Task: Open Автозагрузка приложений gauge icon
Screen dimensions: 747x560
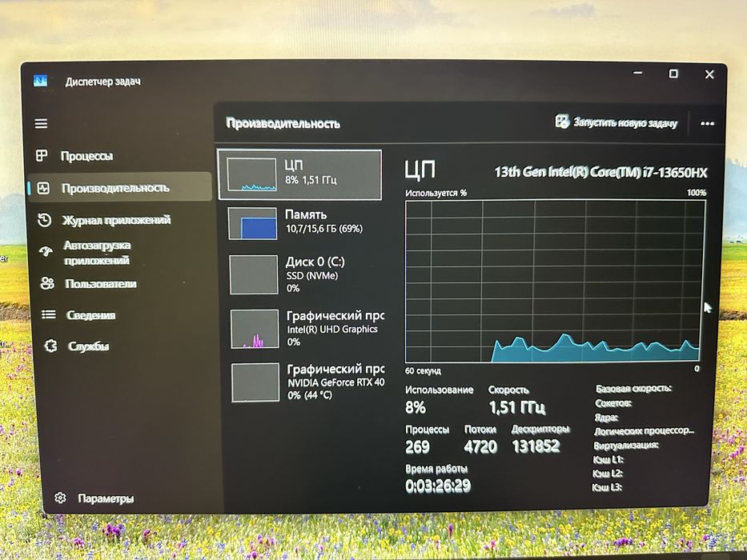Action: coord(46,251)
